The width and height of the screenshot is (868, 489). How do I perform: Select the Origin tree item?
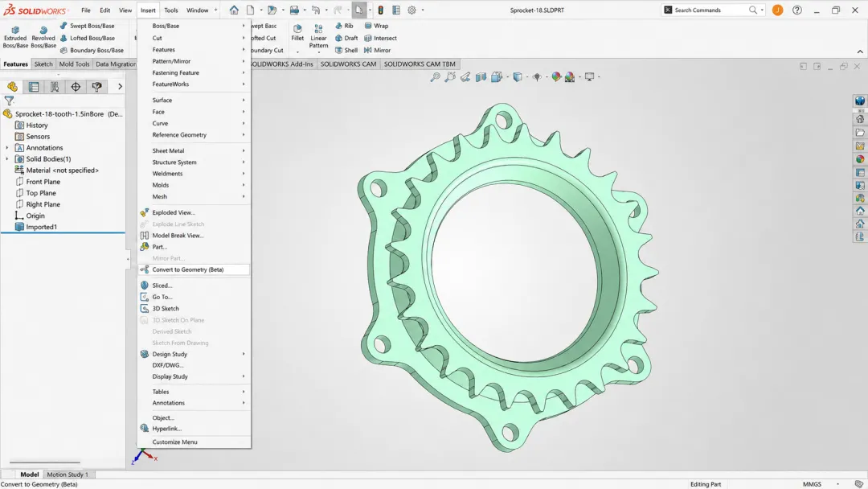point(30,216)
